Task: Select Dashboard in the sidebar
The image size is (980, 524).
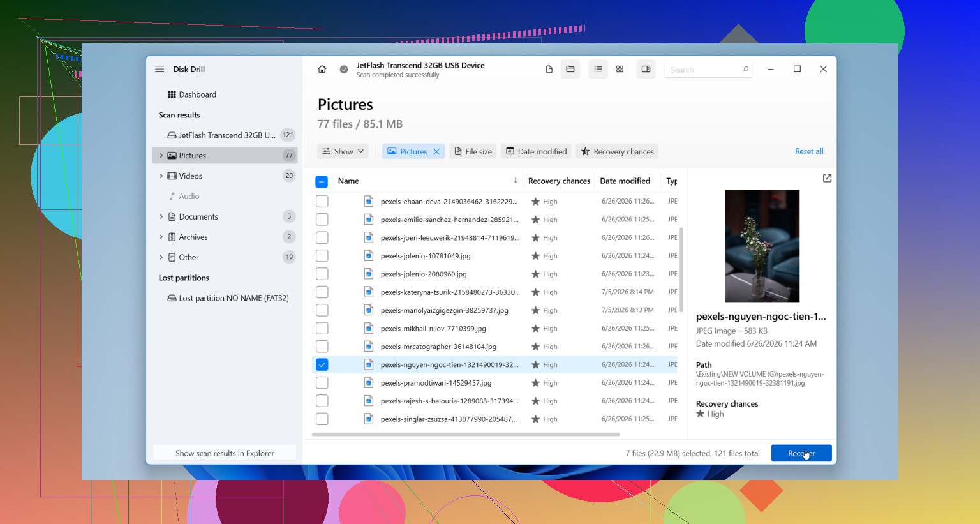Action: point(225,94)
